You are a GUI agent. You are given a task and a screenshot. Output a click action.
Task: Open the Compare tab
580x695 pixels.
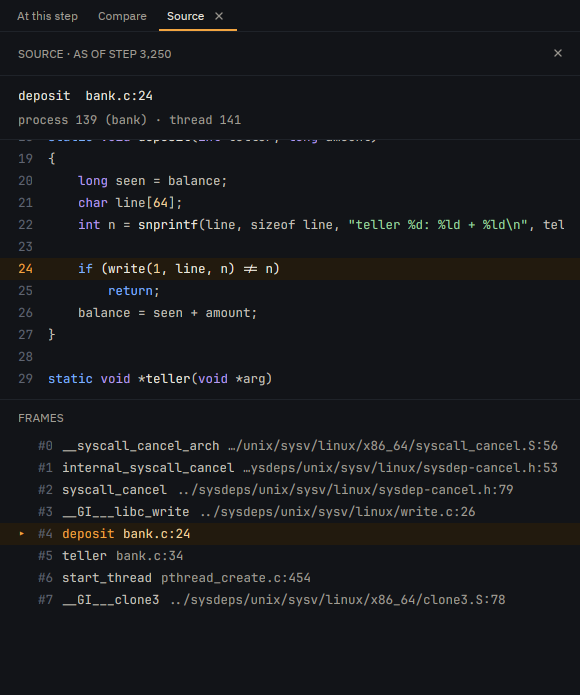pyautogui.click(x=122, y=16)
